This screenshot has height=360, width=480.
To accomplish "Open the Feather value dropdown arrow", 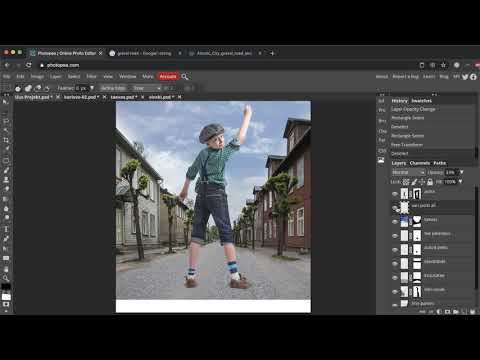I will point(92,88).
